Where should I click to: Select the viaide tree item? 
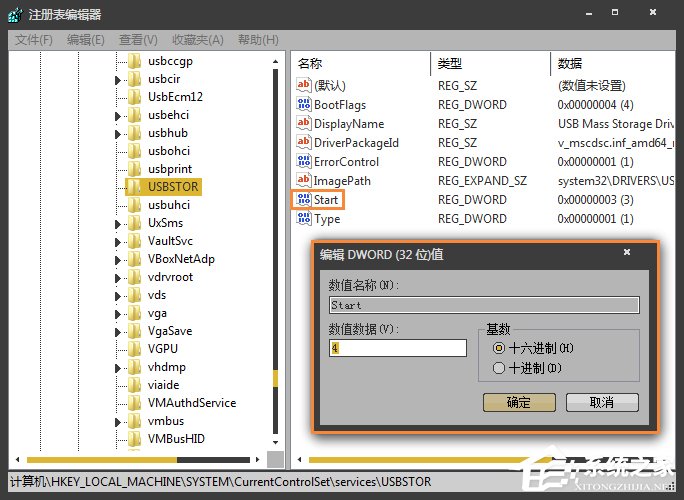click(164, 385)
